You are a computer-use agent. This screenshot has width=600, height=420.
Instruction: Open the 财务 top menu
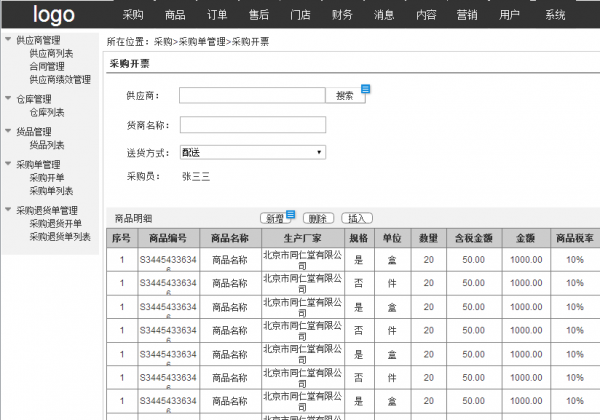tap(342, 15)
